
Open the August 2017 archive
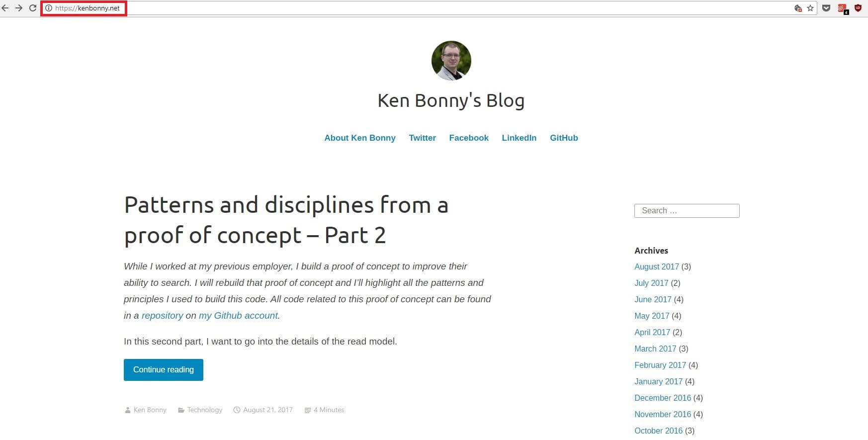click(656, 266)
